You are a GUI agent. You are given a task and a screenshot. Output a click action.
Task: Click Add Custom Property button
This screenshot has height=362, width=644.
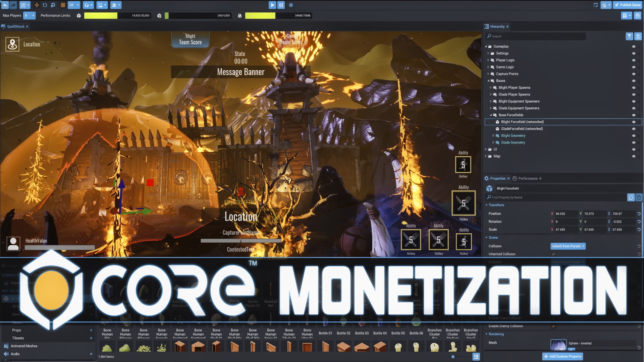pos(562,357)
